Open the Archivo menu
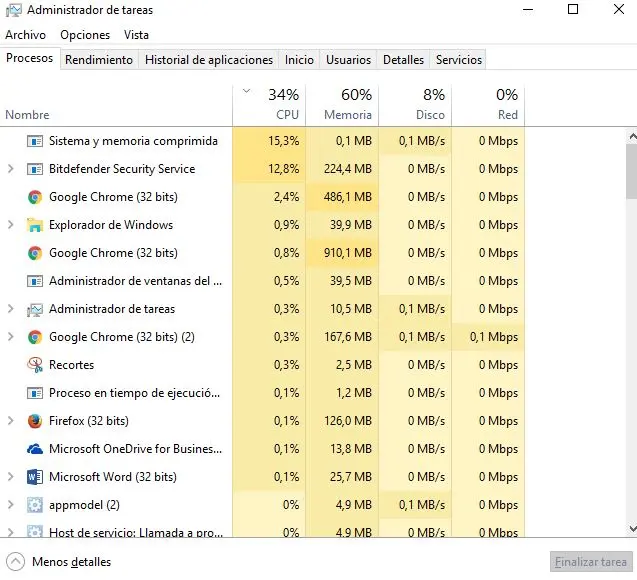Image resolution: width=637 pixels, height=580 pixels. 26,35
